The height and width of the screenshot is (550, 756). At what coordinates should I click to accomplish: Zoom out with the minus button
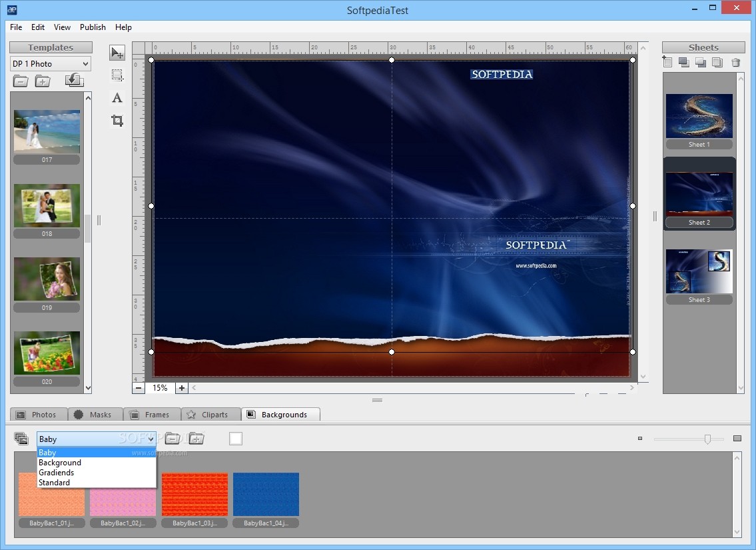pos(139,388)
